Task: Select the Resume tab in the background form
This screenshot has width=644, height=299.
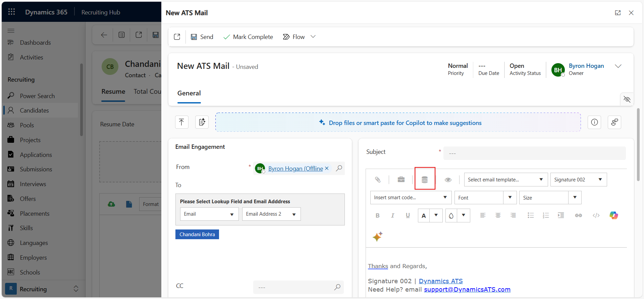Action: tap(113, 92)
